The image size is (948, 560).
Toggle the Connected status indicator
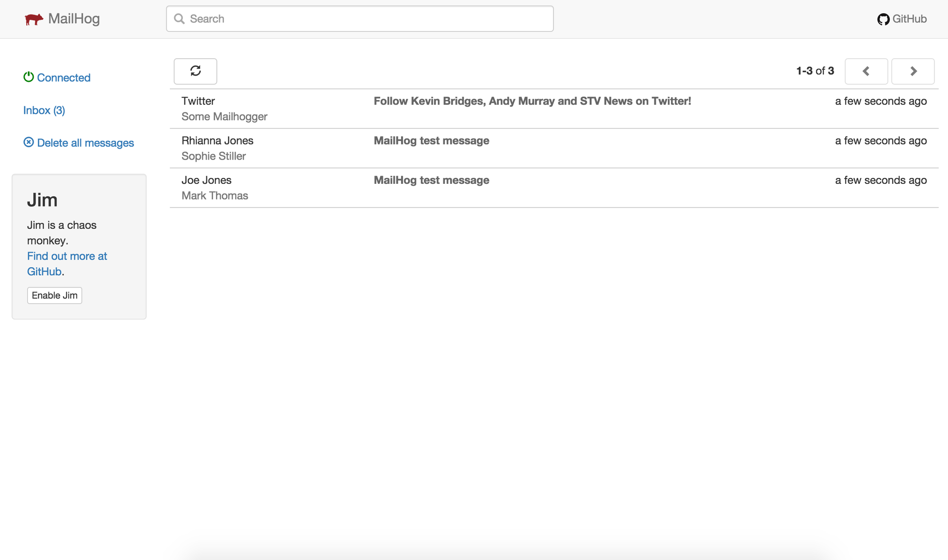[57, 77]
